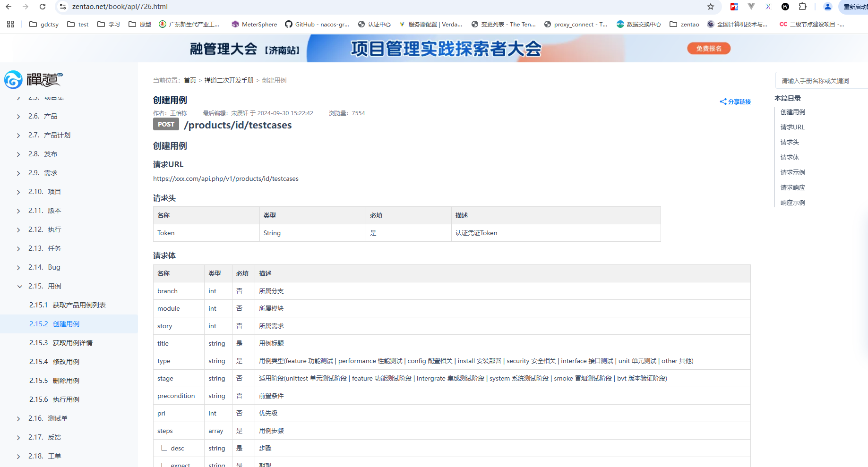
Task: Click the 免费报名 banner button
Action: (708, 48)
